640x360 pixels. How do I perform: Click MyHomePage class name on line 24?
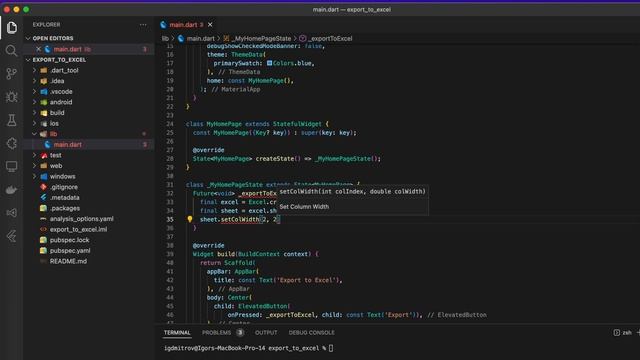pyautogui.click(x=224, y=124)
